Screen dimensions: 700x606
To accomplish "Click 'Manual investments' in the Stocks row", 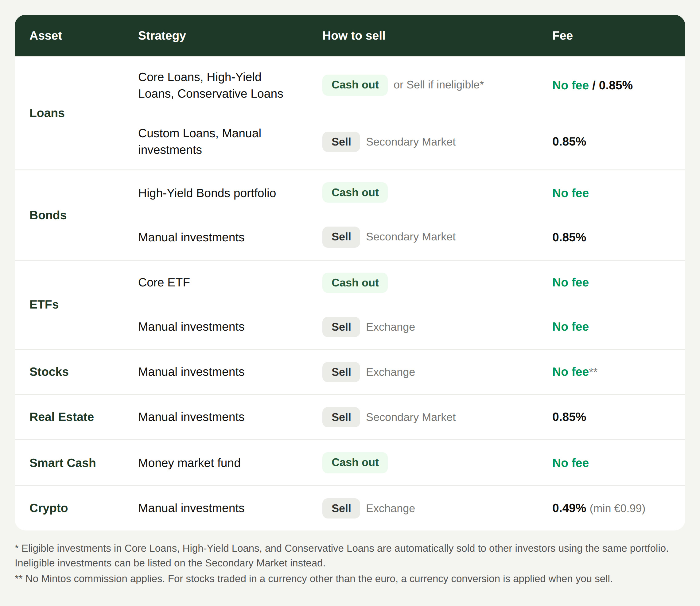I will [x=191, y=372].
